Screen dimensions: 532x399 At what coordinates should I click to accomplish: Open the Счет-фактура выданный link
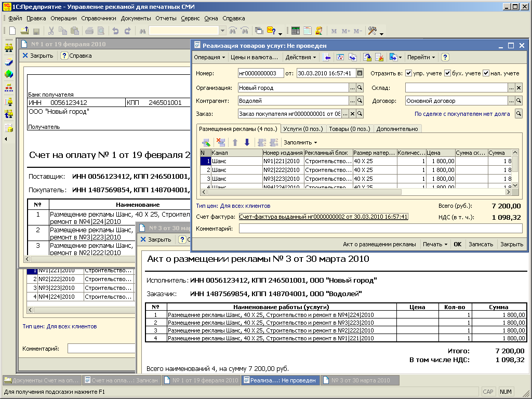[323, 217]
